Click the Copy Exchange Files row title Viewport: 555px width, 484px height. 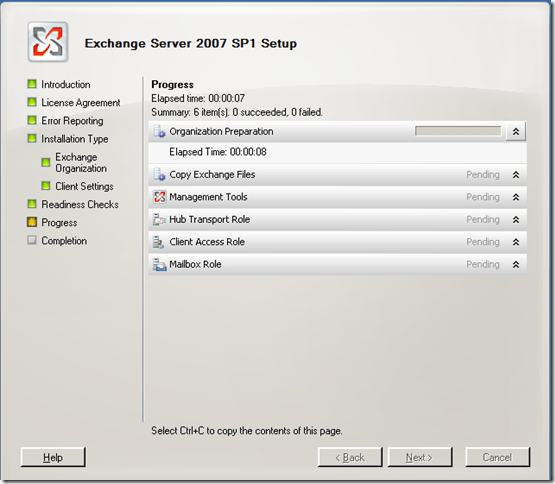(212, 175)
